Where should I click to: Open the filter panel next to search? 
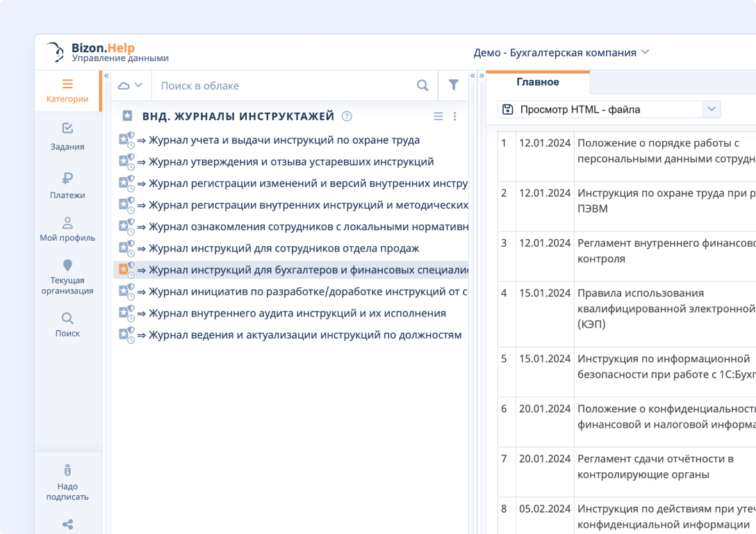[x=454, y=84]
